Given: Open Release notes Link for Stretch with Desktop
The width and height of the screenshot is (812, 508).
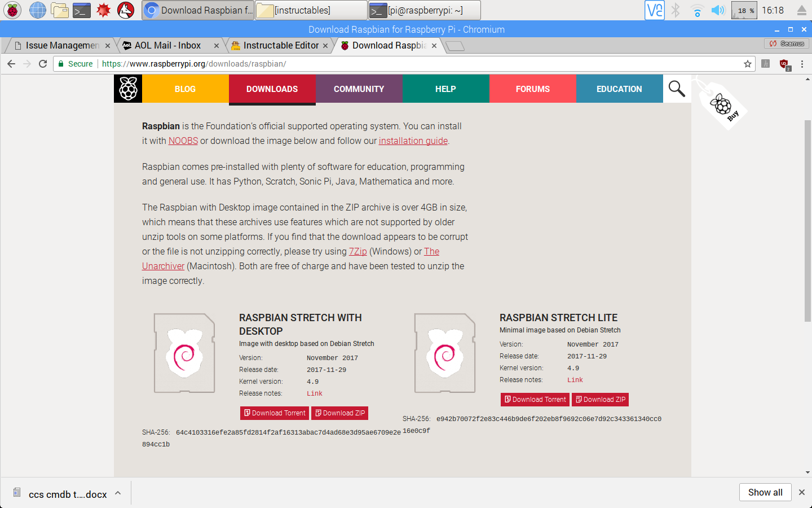Looking at the screenshot, I should pos(315,393).
